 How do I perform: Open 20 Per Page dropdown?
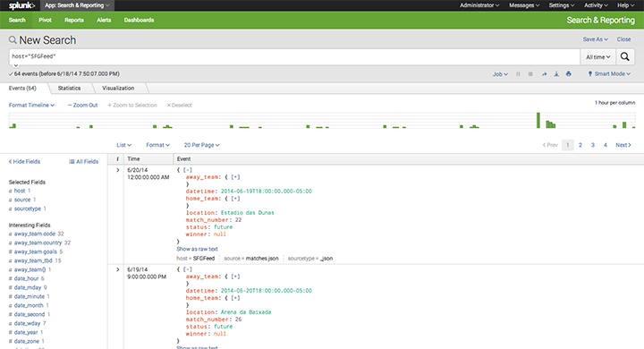click(201, 145)
